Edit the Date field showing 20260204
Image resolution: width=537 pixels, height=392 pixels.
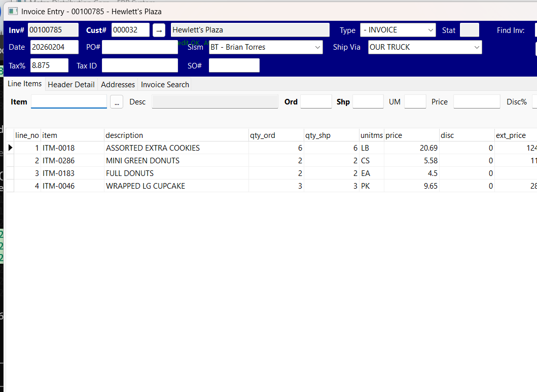53,47
